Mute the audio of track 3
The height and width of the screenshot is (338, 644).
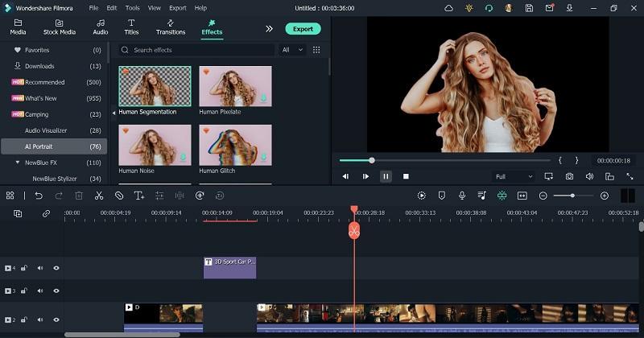pyautogui.click(x=40, y=291)
